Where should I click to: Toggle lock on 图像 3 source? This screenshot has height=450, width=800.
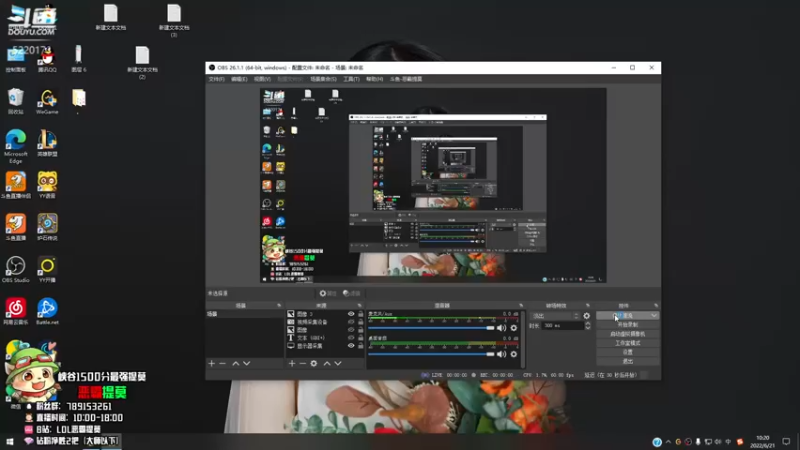[361, 314]
